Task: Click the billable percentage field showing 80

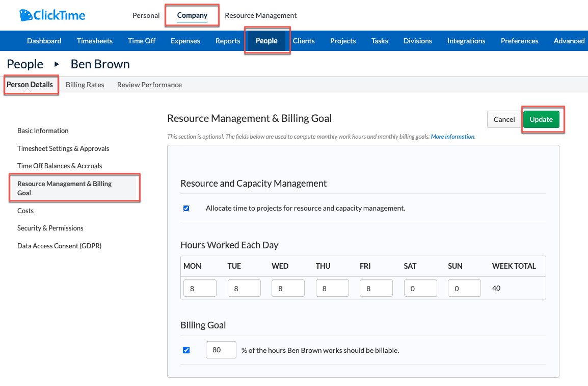Action: tap(221, 350)
